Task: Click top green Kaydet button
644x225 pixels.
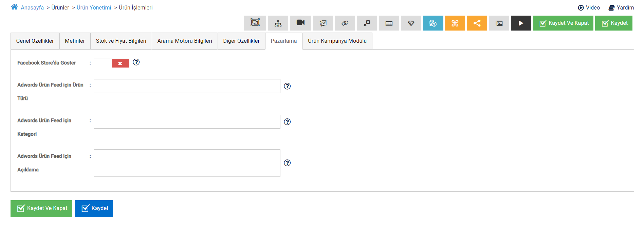Action: (614, 23)
